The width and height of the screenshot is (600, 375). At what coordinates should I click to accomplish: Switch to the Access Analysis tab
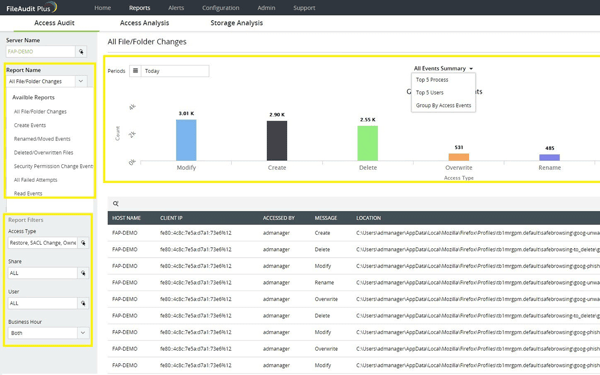click(x=144, y=23)
